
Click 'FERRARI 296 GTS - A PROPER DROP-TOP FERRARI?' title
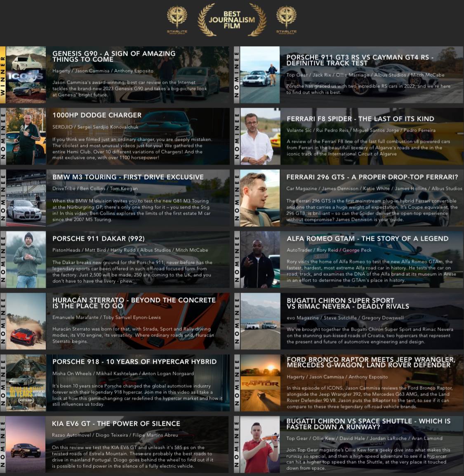[372, 177]
